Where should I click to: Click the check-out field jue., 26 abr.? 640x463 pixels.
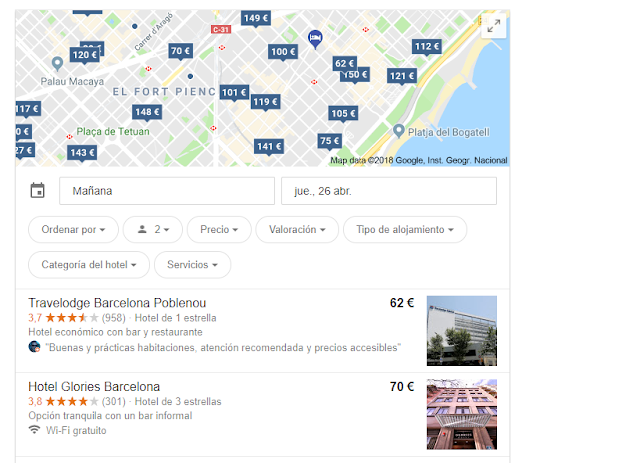point(389,191)
